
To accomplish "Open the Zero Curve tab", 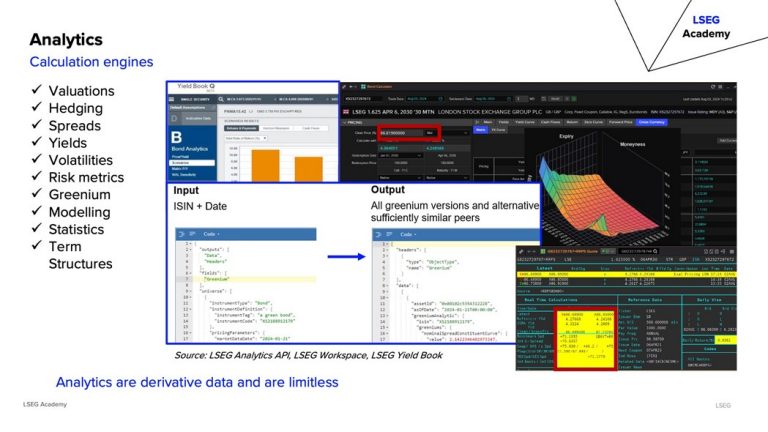I will click(x=593, y=122).
